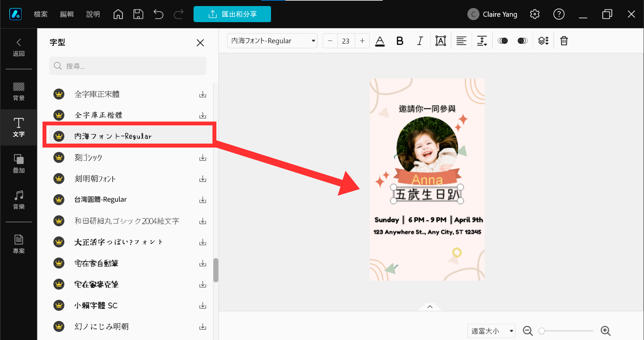Viewport: 644px width, 340px height.
Task: Go back using 返回 sidebar button
Action: [19, 47]
